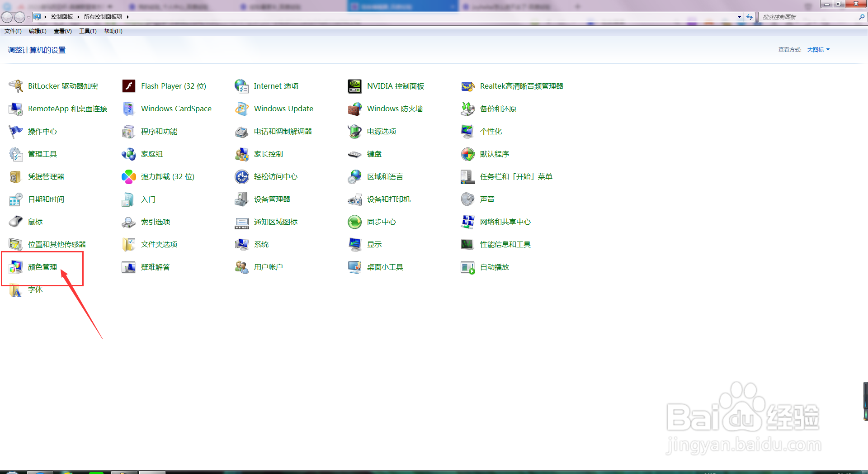Expand the 大图标 view mode dropdown
This screenshot has width=868, height=474.
818,50
